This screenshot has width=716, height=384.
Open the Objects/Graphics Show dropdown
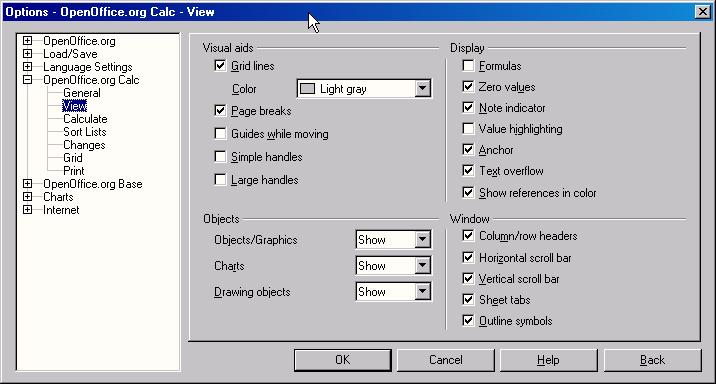click(422, 239)
